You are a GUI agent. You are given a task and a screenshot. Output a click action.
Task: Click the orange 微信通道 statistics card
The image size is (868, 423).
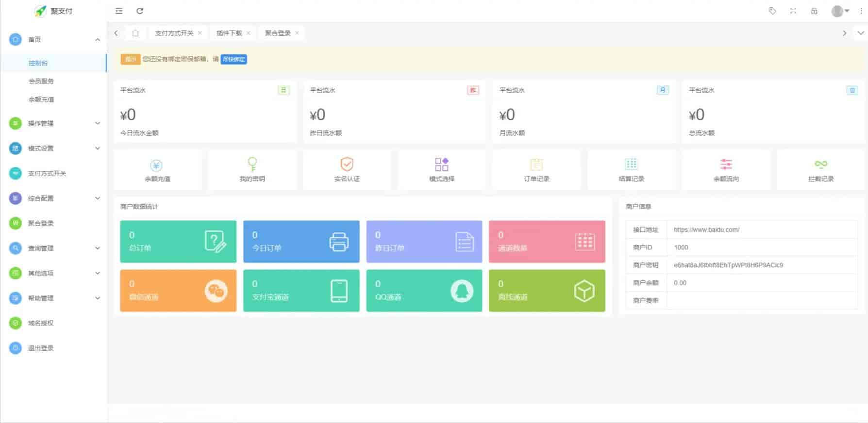pos(178,291)
